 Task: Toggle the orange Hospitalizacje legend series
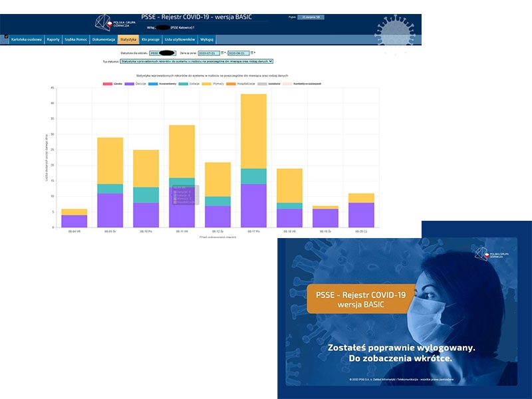(241, 84)
